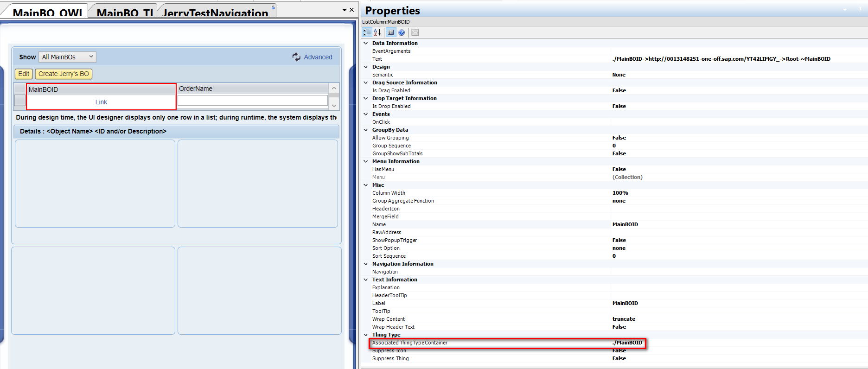Screen dimensions: 868x369
Task: Select the Navigation property row
Action: tap(614, 272)
